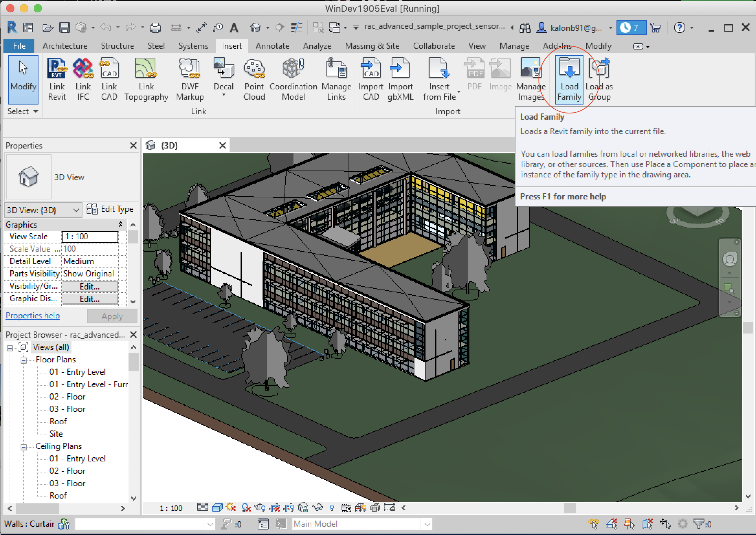
Task: Select the Link IFC icon
Action: click(83, 79)
